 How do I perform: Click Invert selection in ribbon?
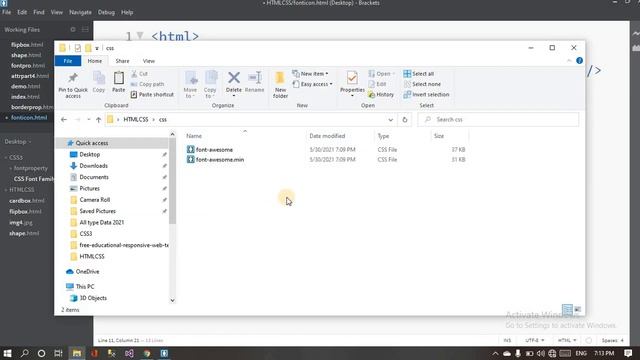(426, 94)
